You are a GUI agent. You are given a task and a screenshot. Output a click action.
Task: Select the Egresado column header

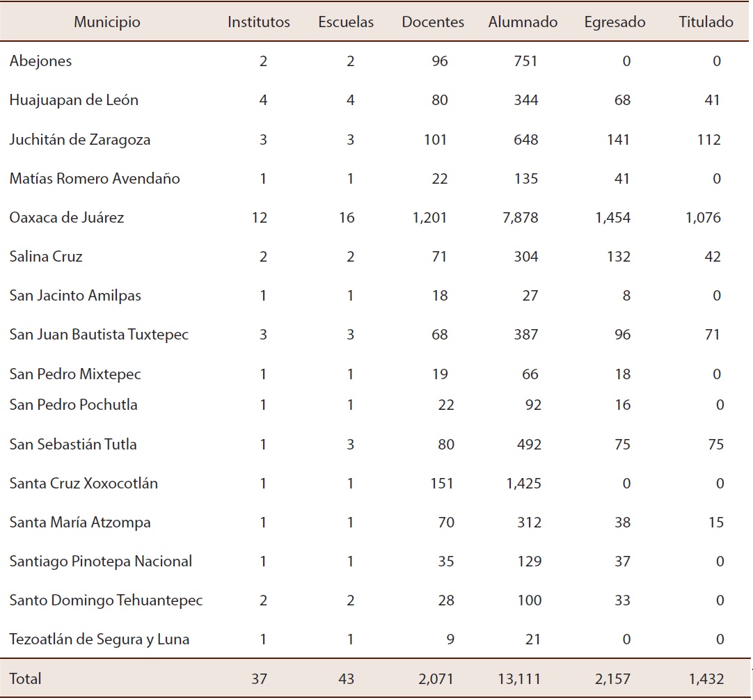point(613,22)
